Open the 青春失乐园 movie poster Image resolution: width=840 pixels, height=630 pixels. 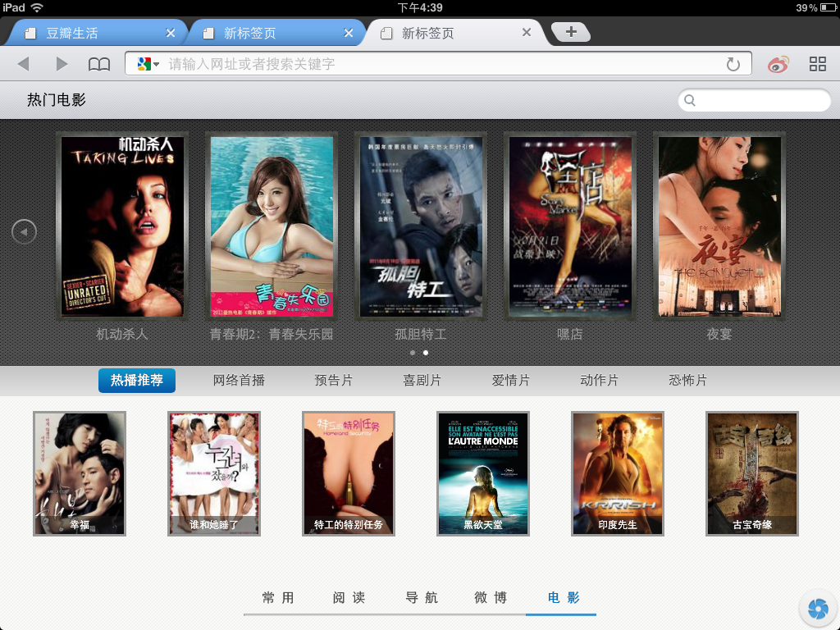click(x=272, y=226)
